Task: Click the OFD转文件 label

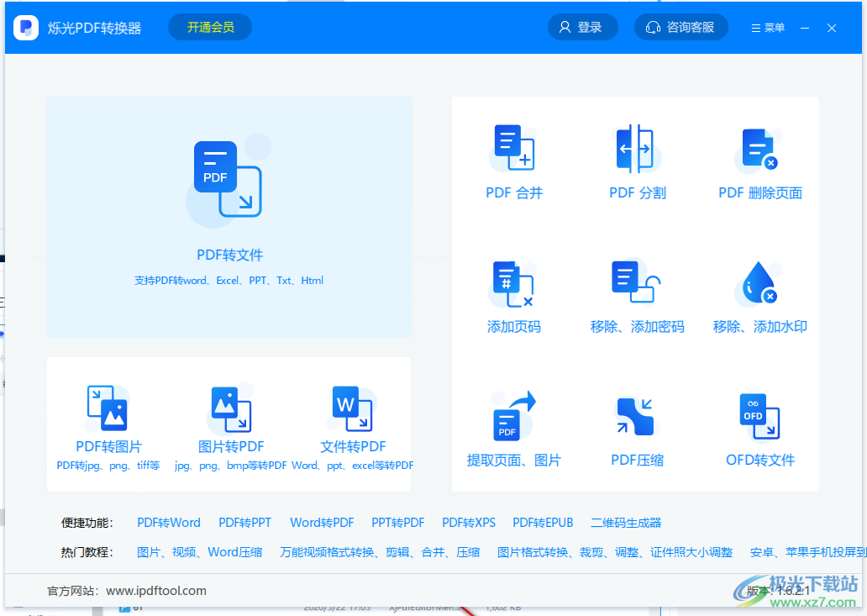Action: [760, 460]
